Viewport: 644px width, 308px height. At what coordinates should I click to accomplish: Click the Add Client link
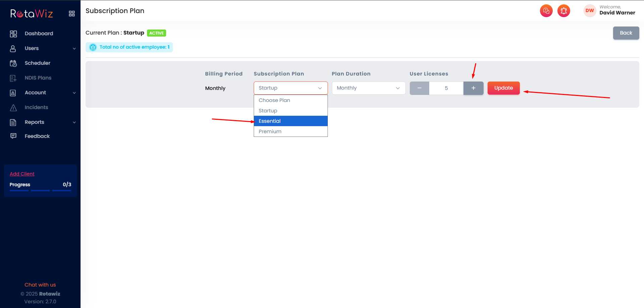coord(22,174)
